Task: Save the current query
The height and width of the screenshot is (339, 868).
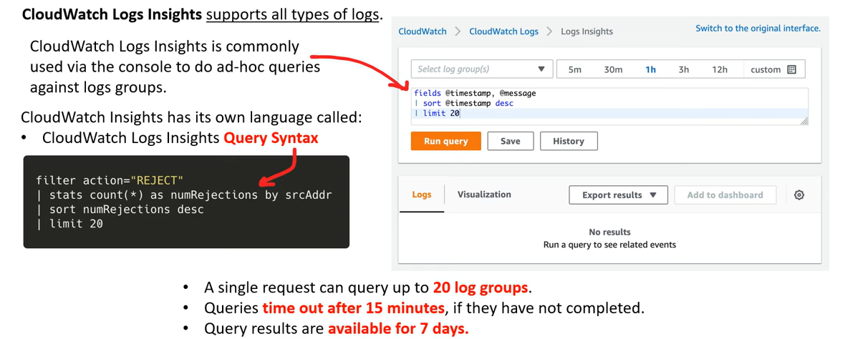Action: (510, 141)
